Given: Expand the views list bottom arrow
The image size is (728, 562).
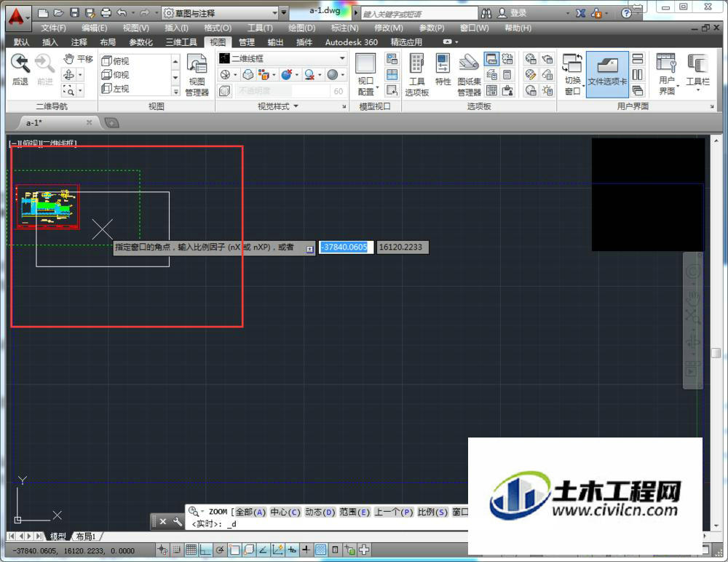Looking at the screenshot, I should pos(175,92).
